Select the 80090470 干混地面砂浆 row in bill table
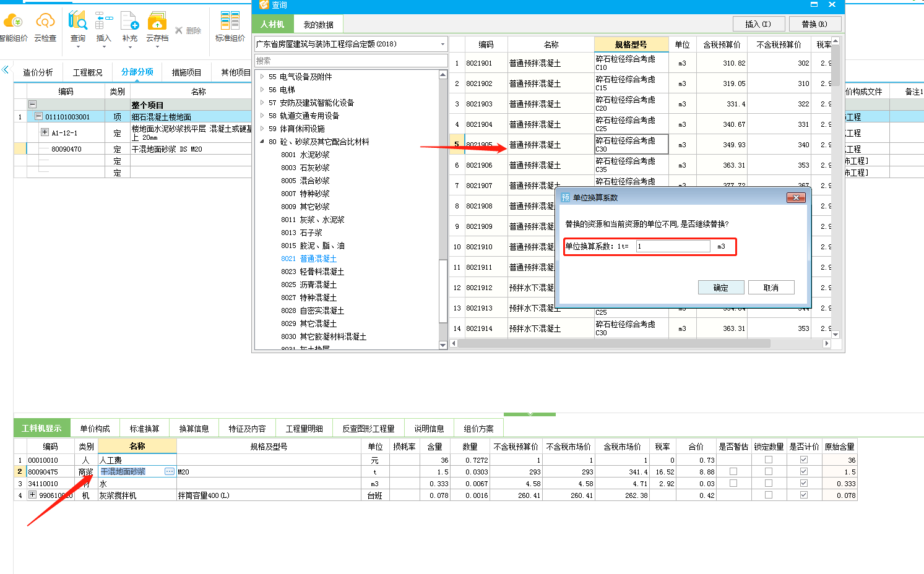Image resolution: width=924 pixels, height=574 pixels. [x=132, y=149]
